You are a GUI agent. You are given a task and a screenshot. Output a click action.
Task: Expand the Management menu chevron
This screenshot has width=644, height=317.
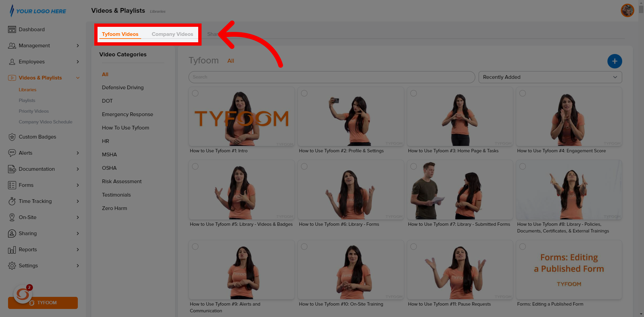click(78, 46)
